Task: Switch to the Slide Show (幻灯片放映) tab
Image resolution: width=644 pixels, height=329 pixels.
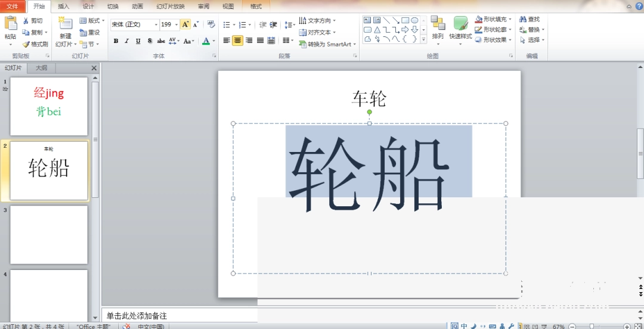Action: [x=171, y=6]
